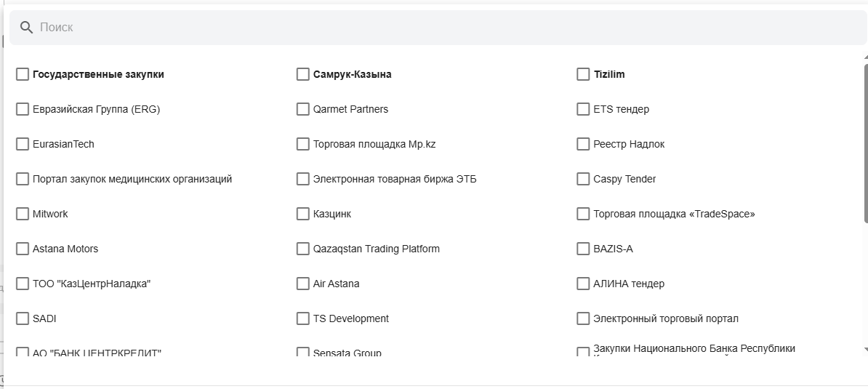Screen dimensions: 868x389
Task: Toggle the EurasianTech checkbox
Action: point(22,144)
